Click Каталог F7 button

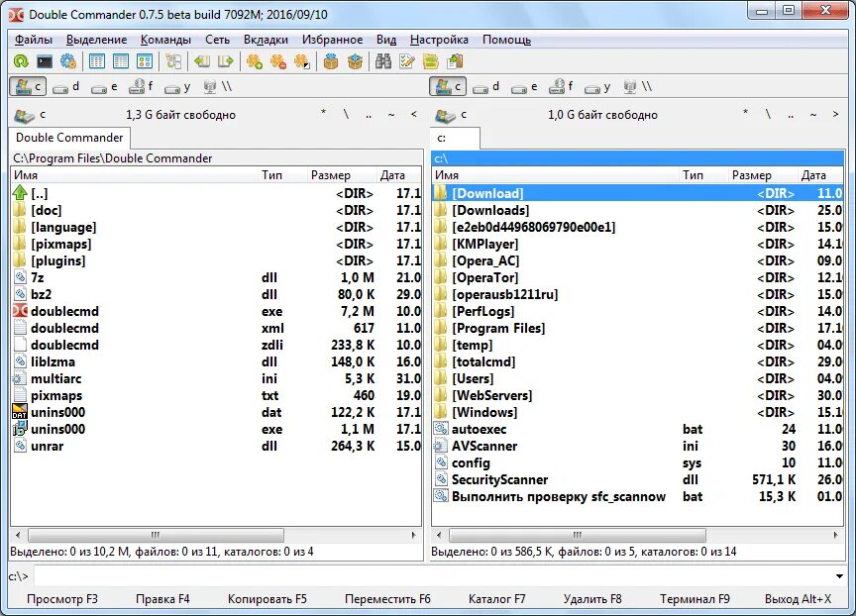[x=496, y=599]
